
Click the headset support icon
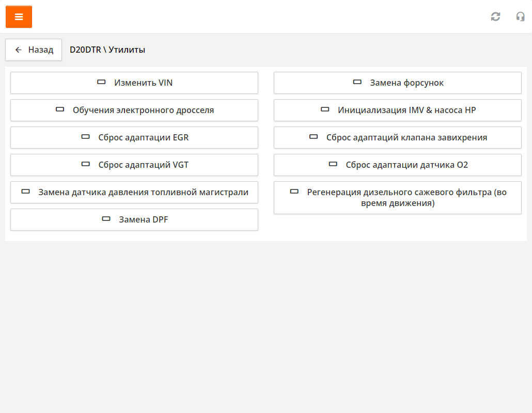point(520,17)
